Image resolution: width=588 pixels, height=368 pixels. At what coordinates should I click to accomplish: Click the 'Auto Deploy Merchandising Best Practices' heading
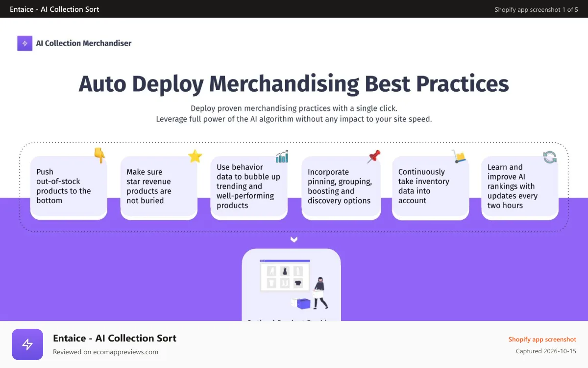pyautogui.click(x=294, y=84)
